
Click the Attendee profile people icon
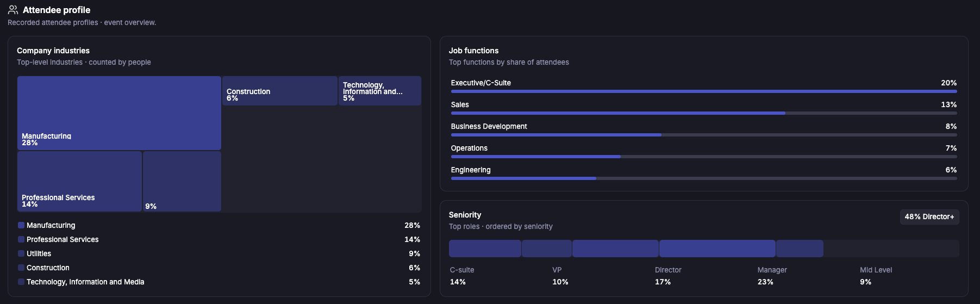(13, 10)
